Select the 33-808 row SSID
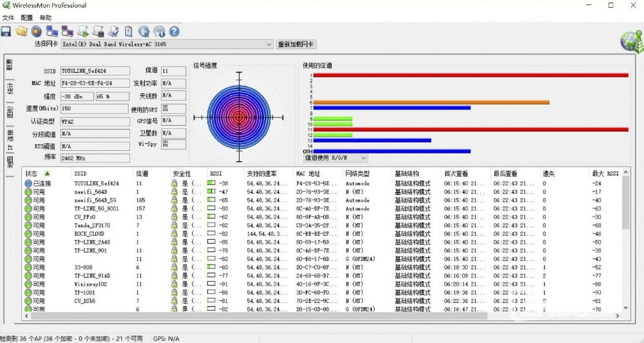Viewport: 644px width, 343px height. point(83,268)
